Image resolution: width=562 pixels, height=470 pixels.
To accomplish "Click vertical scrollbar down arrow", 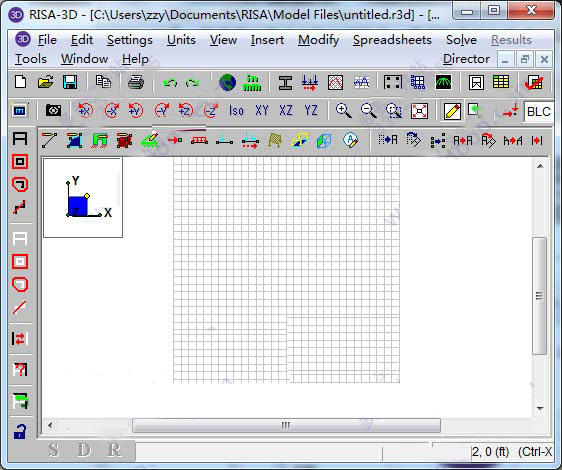I will click(540, 408).
